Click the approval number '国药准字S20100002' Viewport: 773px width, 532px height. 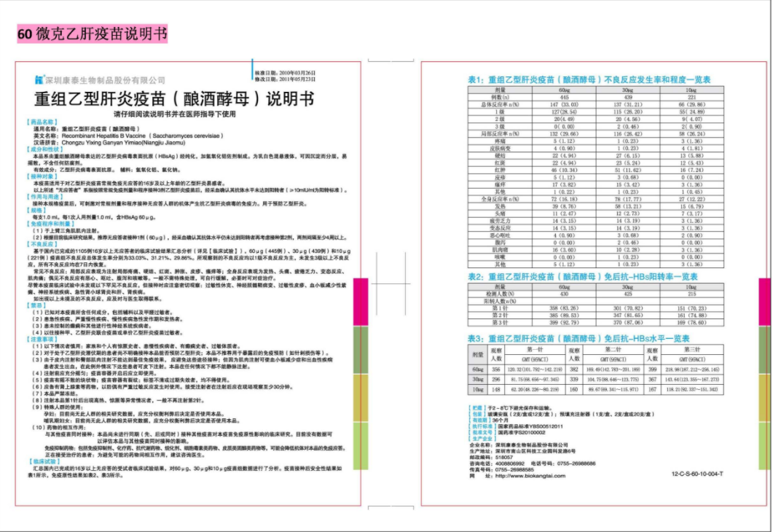click(x=522, y=432)
